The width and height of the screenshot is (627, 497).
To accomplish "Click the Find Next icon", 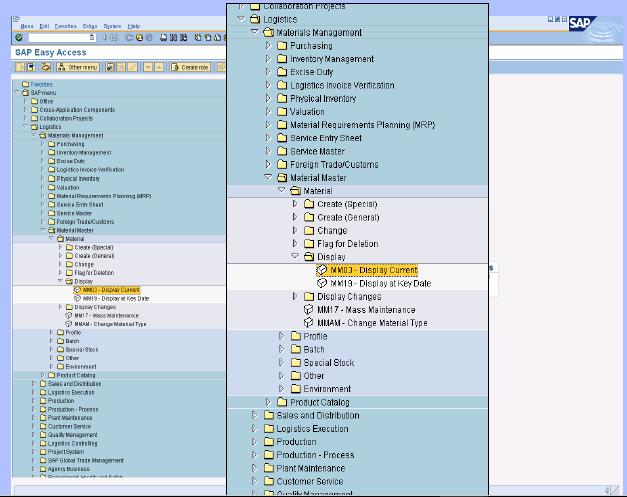I will 183,38.
